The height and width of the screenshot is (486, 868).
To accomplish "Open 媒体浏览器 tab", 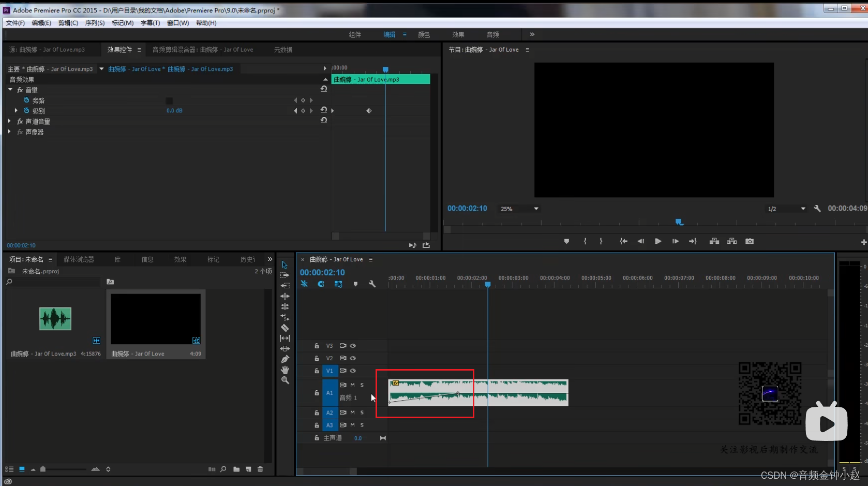I will [79, 259].
